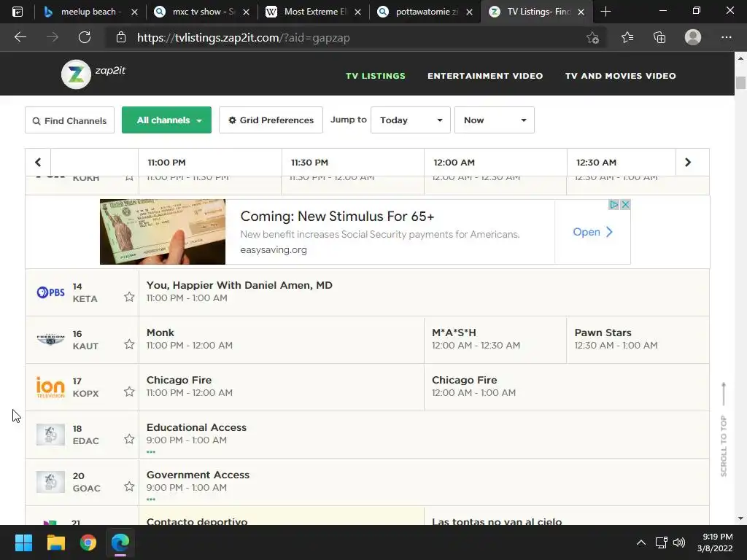Refresh the current page
This screenshot has height=560, width=747.
click(85, 37)
